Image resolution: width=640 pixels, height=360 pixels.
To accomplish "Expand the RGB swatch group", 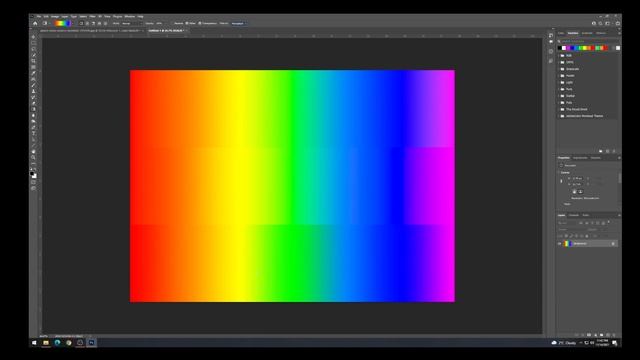I will click(559, 56).
